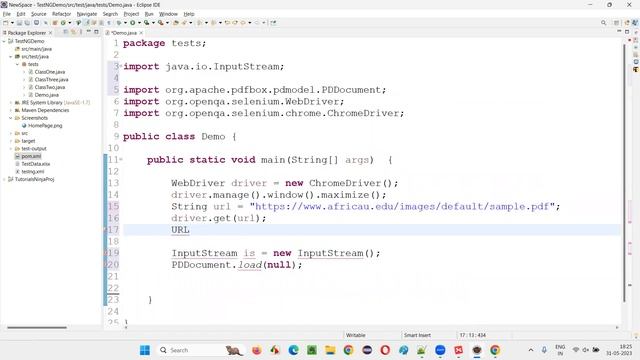Select ClassThree.java in Package Explorer
This screenshot has height=360, width=640.
51,80
